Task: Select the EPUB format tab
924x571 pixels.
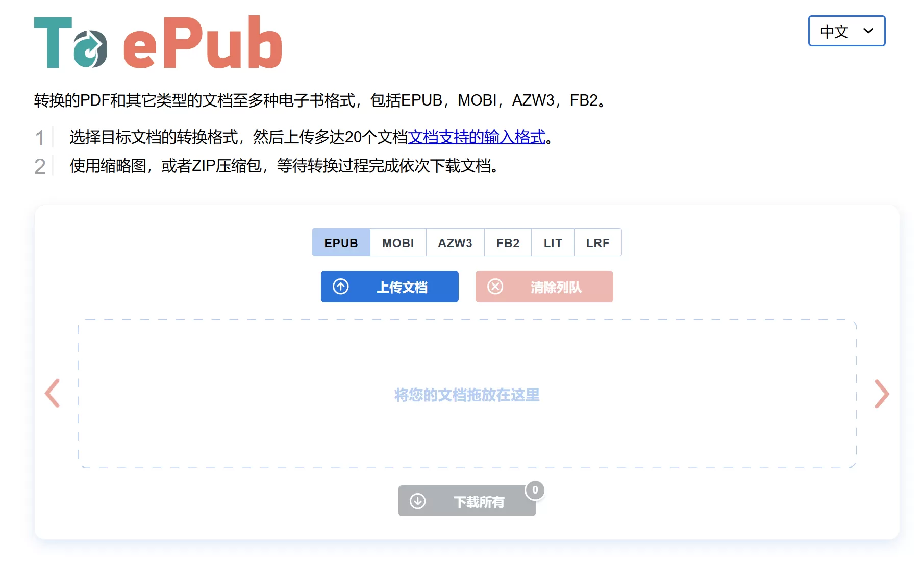Action: (341, 243)
